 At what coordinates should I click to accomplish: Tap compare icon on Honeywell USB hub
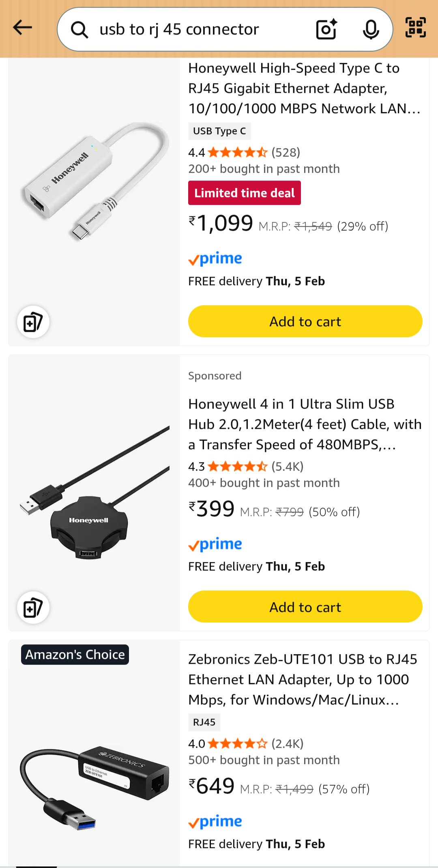[x=33, y=607]
